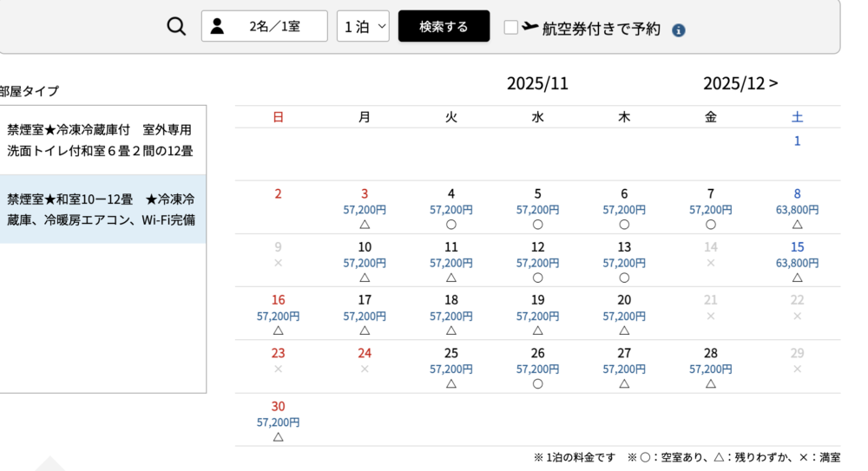Click the info icon beside flight booking
Screen dimensions: 868x471
[x=679, y=30]
